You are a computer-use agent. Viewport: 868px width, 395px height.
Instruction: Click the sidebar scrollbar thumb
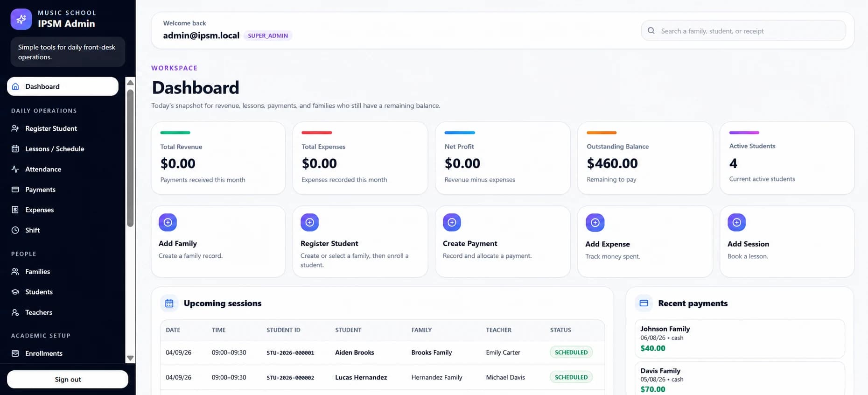click(x=130, y=158)
